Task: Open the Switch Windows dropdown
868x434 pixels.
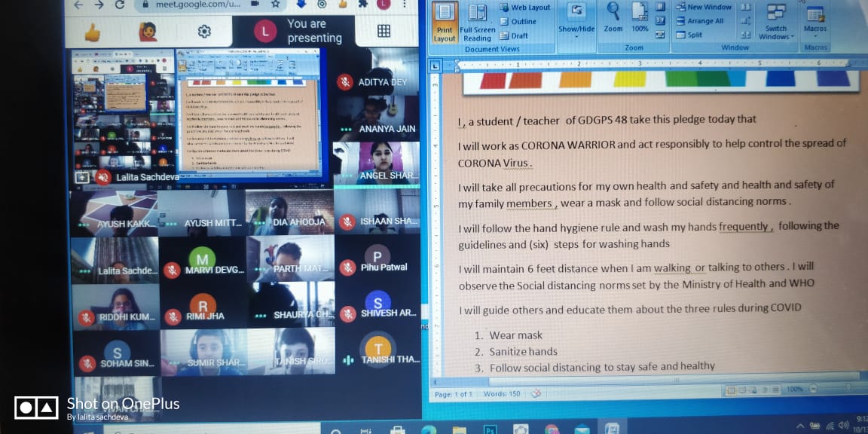Action: click(x=775, y=23)
